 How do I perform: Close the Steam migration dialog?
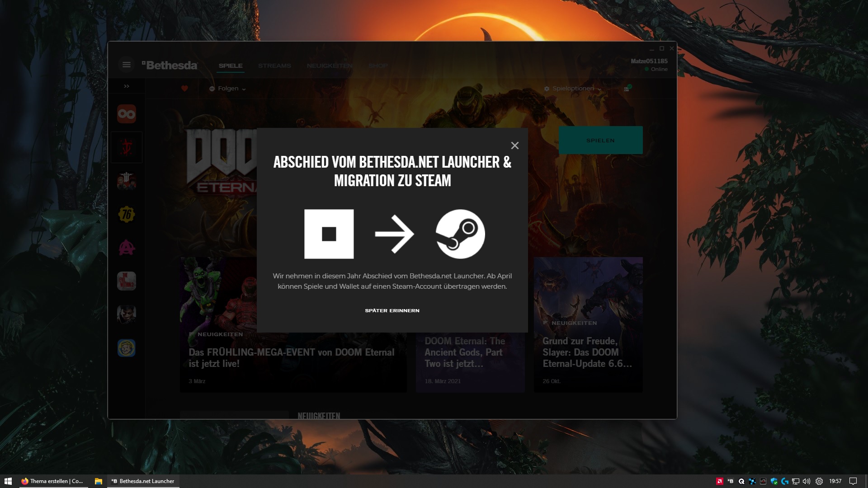pyautogui.click(x=514, y=145)
